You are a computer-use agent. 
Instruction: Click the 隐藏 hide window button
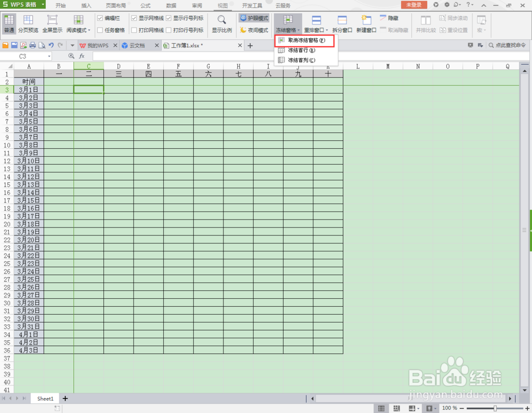(389, 18)
